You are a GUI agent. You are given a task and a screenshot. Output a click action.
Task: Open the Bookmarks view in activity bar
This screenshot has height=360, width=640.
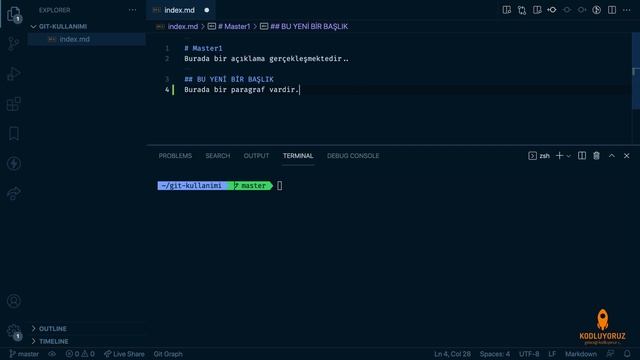coord(14,133)
